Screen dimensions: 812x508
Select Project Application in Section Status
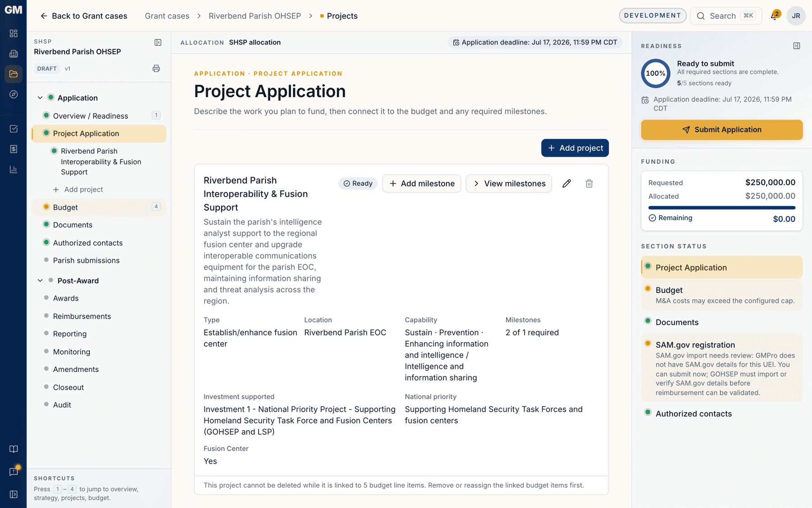722,267
